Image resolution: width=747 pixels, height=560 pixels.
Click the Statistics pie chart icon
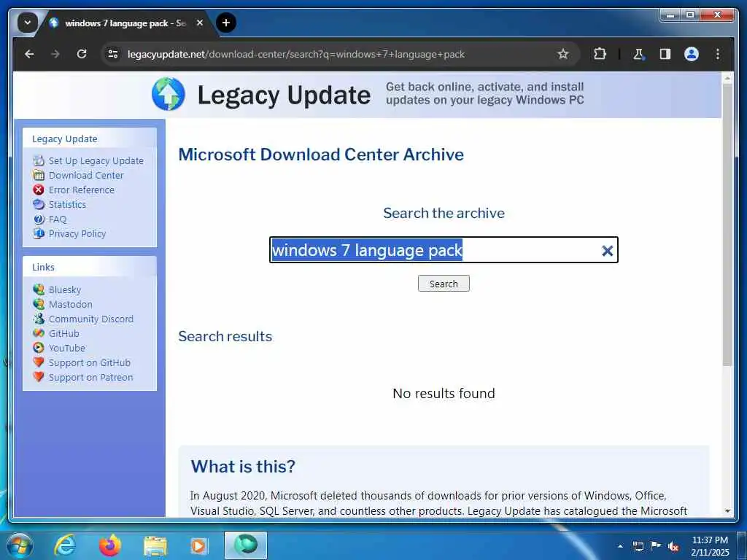pyautogui.click(x=39, y=204)
